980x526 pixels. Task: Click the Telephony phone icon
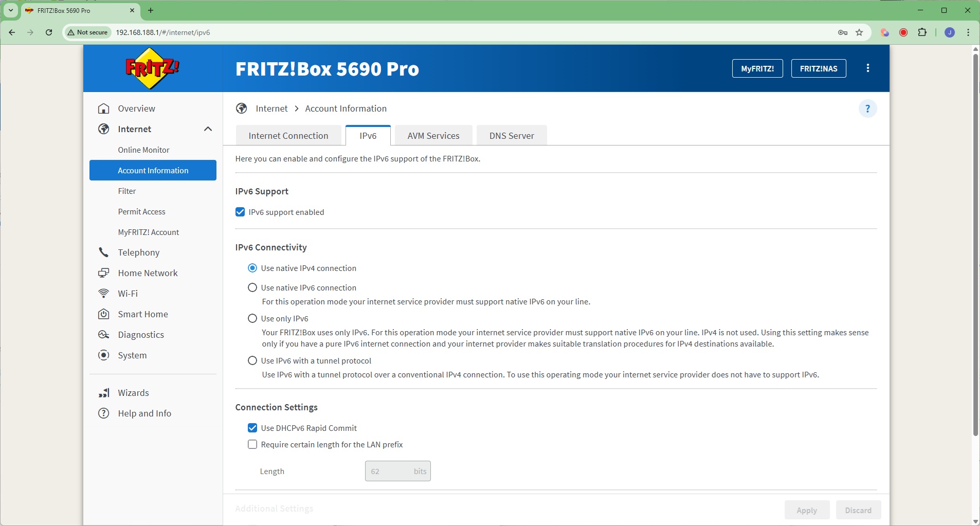point(104,252)
